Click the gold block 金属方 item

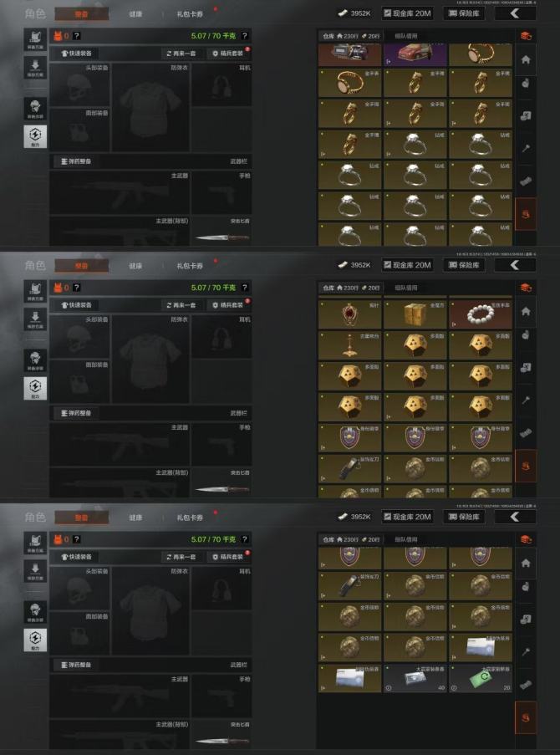415,314
